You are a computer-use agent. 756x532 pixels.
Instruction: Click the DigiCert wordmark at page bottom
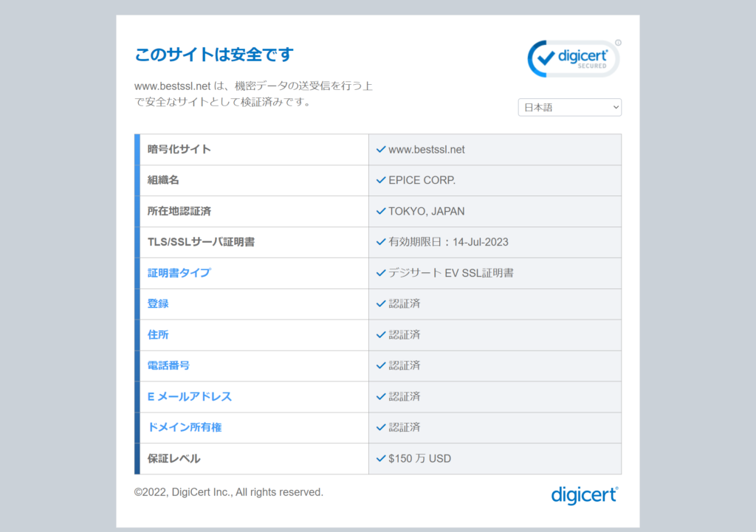(583, 494)
